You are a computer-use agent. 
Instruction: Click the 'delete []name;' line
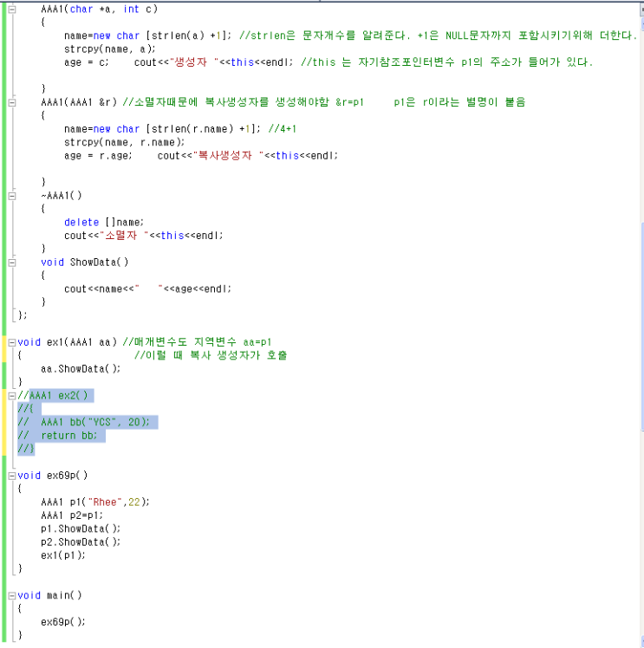(x=104, y=223)
